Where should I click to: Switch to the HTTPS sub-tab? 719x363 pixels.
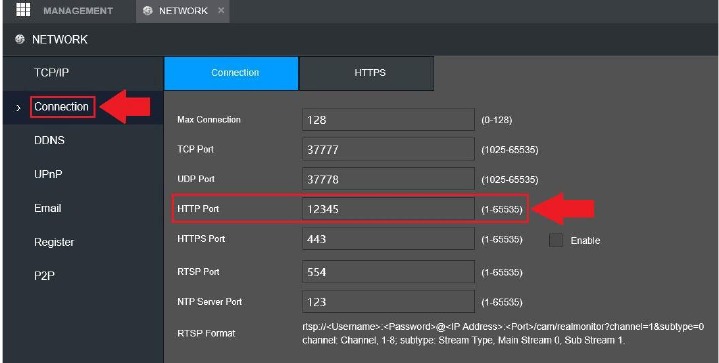pyautogui.click(x=366, y=73)
